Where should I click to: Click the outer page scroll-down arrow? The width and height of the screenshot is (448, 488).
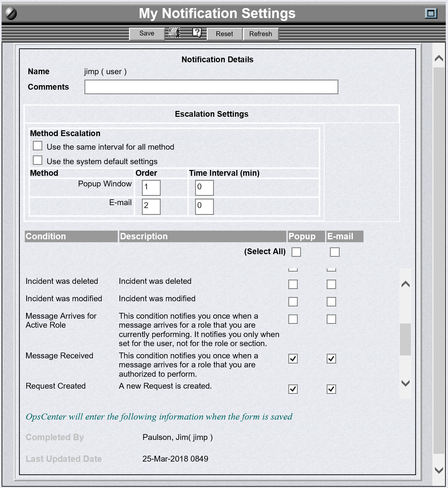(x=439, y=470)
